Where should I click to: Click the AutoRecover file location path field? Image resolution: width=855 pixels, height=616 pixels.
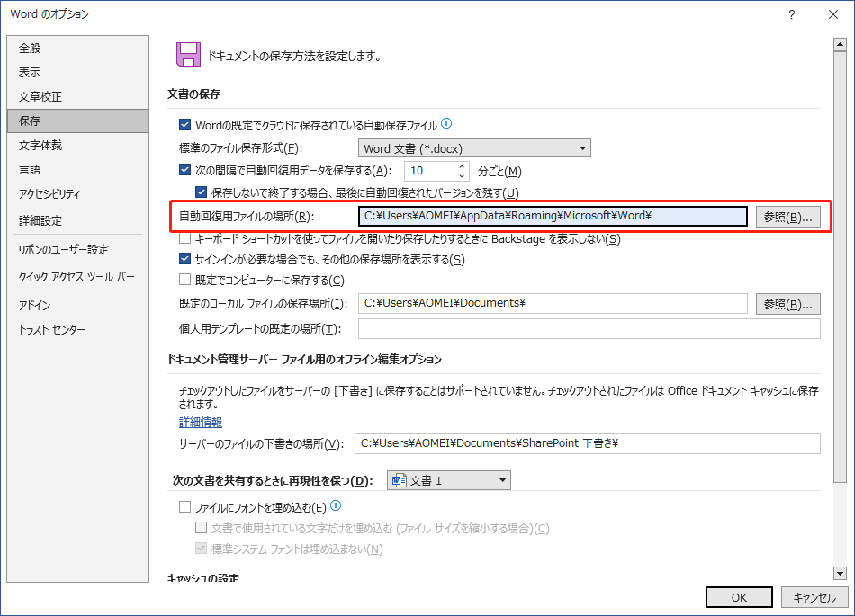click(553, 216)
